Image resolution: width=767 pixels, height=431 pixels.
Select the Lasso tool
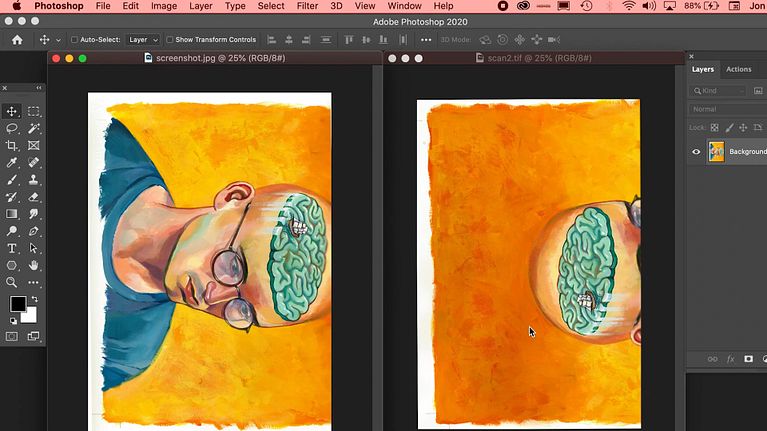[x=12, y=128]
